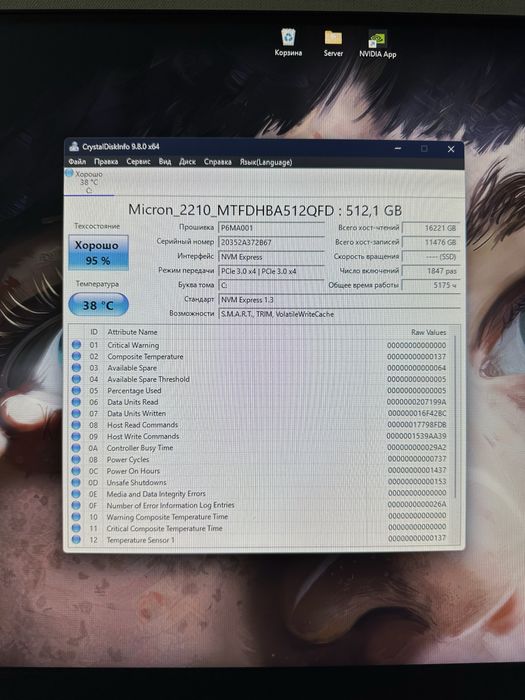
Task: Click the Raw Values column header
Action: point(428,333)
